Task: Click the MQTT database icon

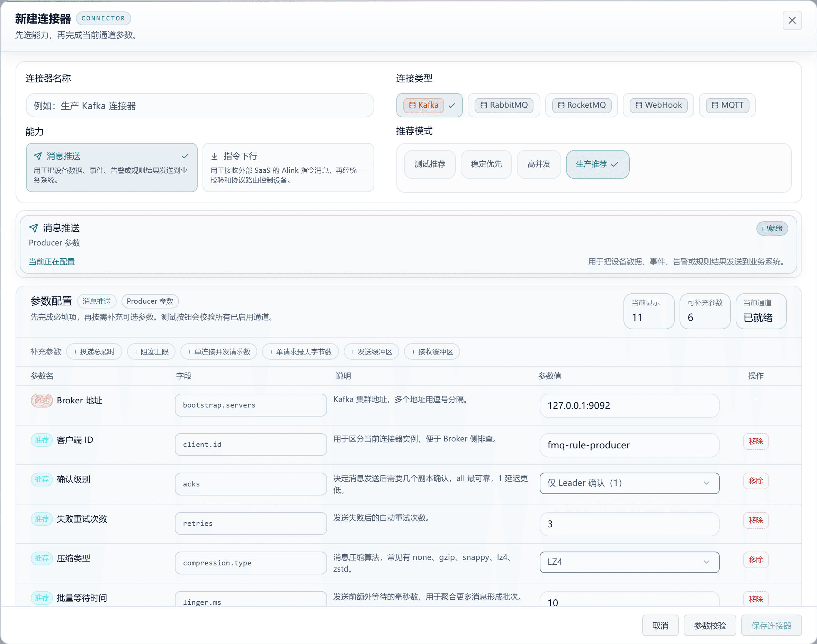Action: [715, 105]
